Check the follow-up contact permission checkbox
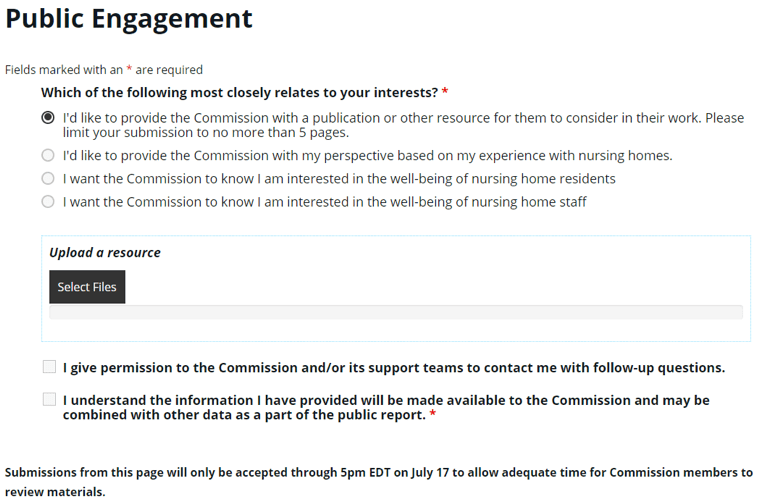 49,367
